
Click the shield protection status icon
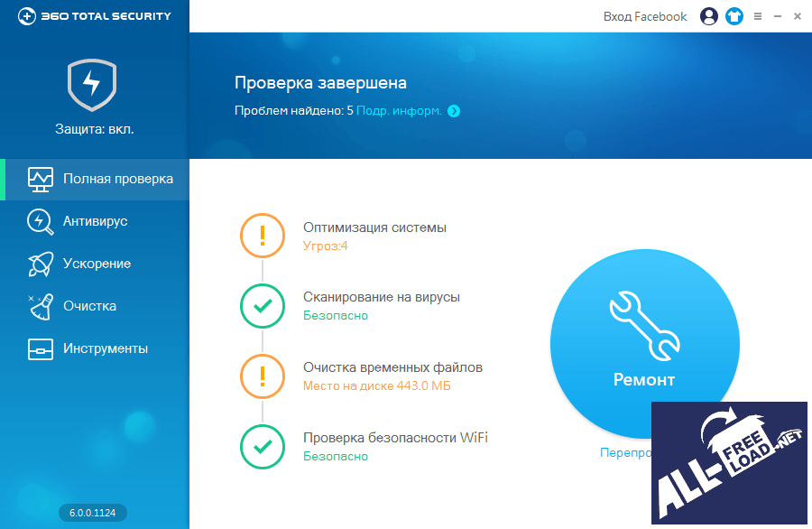(94, 85)
